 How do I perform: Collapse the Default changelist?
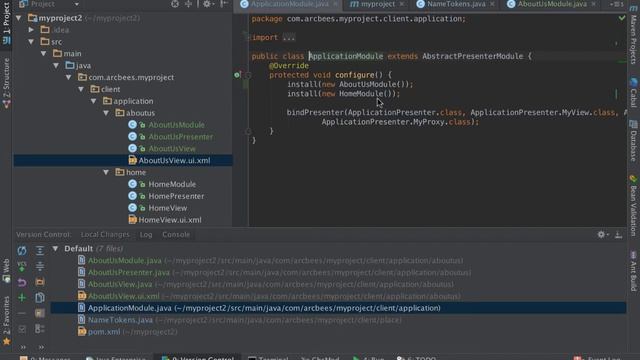click(56, 249)
